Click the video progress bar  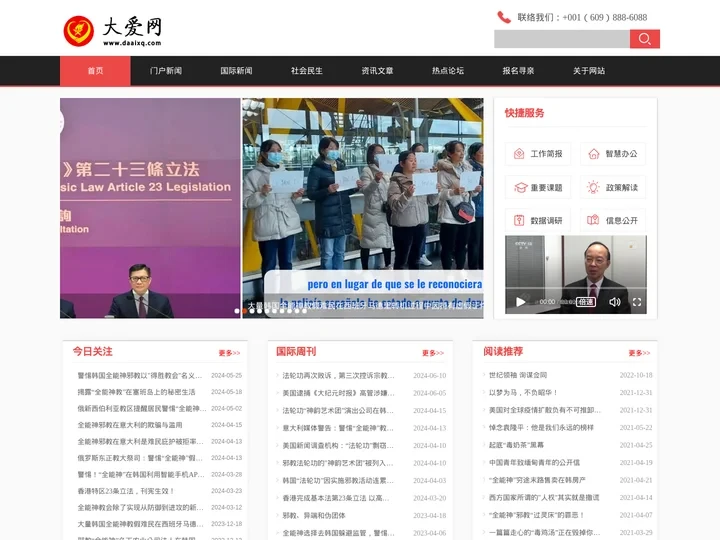(576, 288)
